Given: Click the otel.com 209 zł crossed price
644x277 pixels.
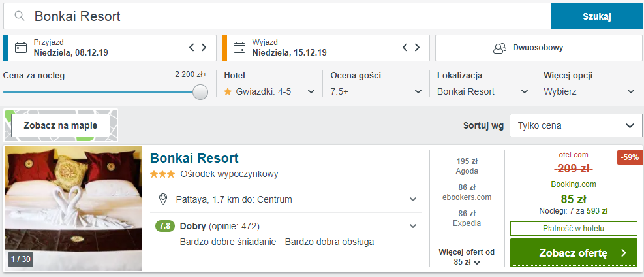Looking at the screenshot, I should pyautogui.click(x=574, y=168).
